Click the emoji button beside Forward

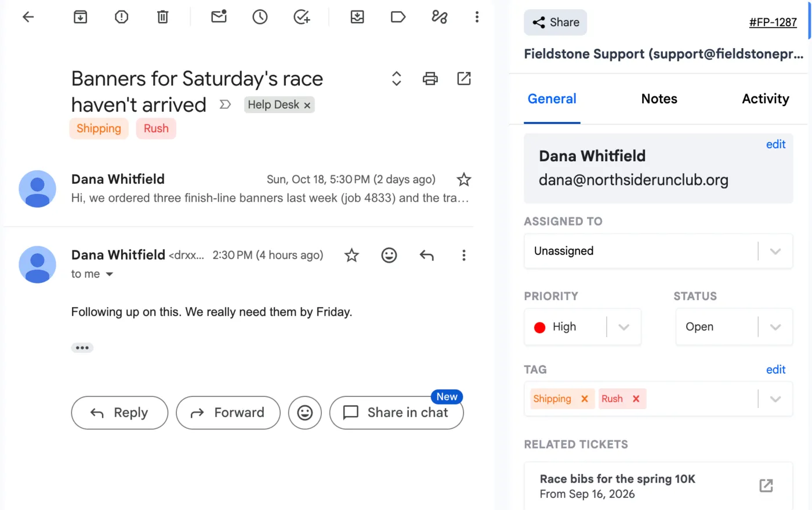pyautogui.click(x=305, y=413)
